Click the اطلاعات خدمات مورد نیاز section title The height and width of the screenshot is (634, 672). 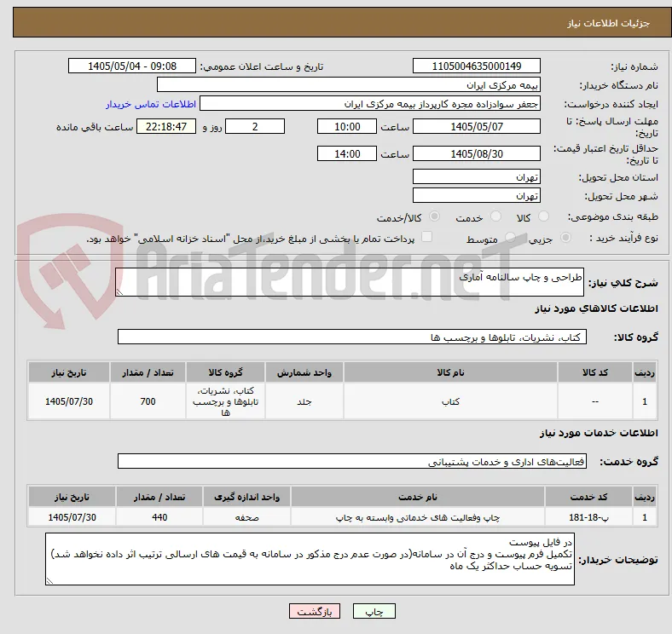point(599,433)
